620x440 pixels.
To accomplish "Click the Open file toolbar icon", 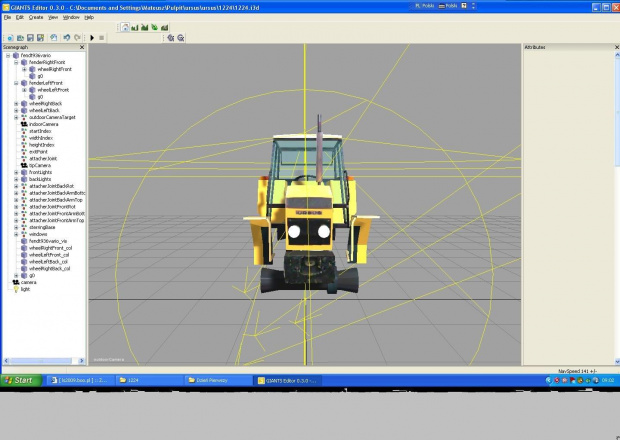I will point(20,37).
